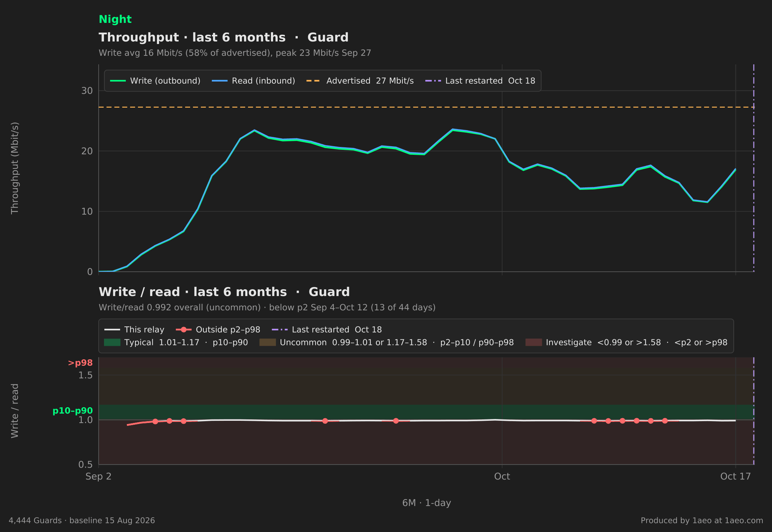Click the Advertised 27 Mbit/s legend entry
The image size is (772, 532).
point(360,81)
